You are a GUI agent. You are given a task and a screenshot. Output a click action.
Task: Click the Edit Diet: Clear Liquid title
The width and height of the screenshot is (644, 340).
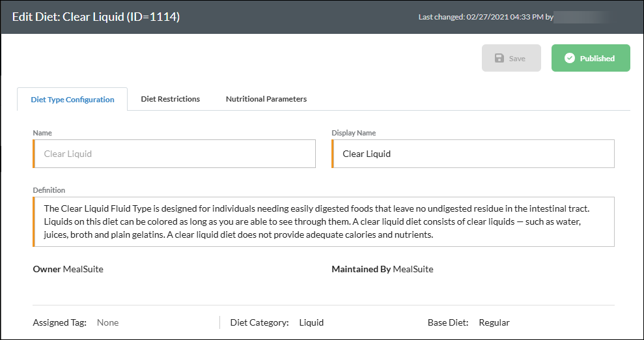tap(96, 17)
